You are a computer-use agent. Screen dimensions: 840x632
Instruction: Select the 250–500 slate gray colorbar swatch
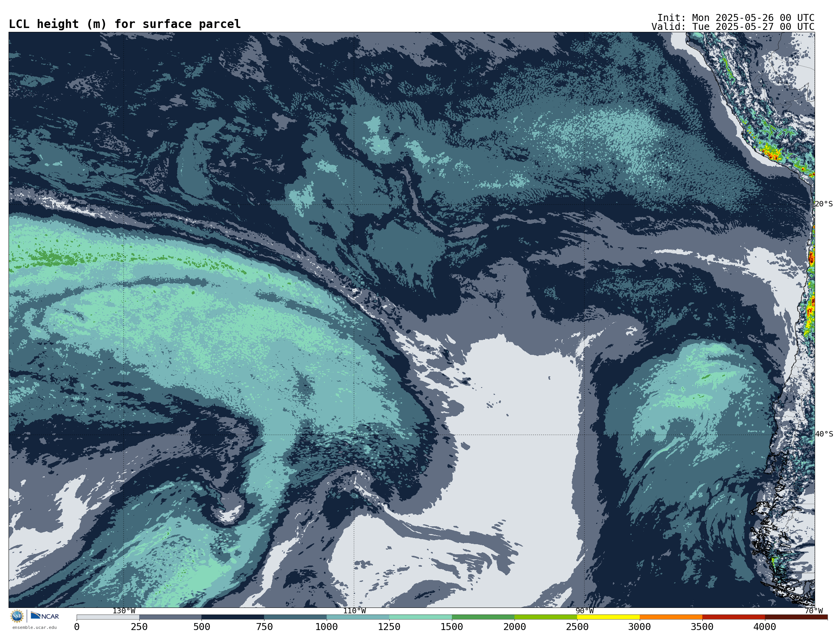point(170,617)
